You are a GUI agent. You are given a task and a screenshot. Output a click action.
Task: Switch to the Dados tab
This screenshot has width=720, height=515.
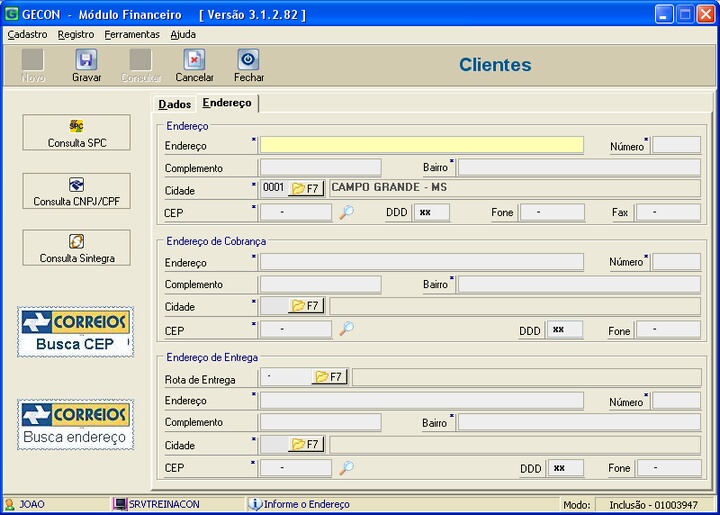(x=174, y=104)
